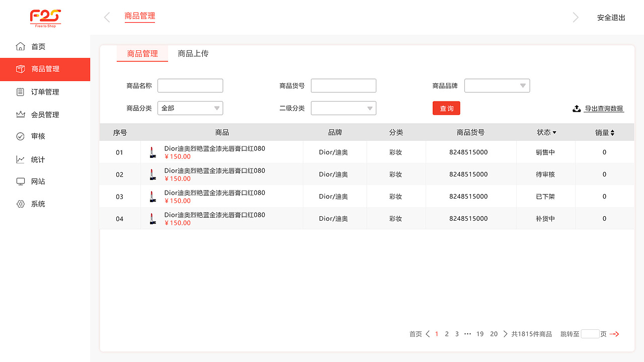The width and height of the screenshot is (644, 362).
Task: Click 共1815件商品 total count text
Action: [532, 334]
